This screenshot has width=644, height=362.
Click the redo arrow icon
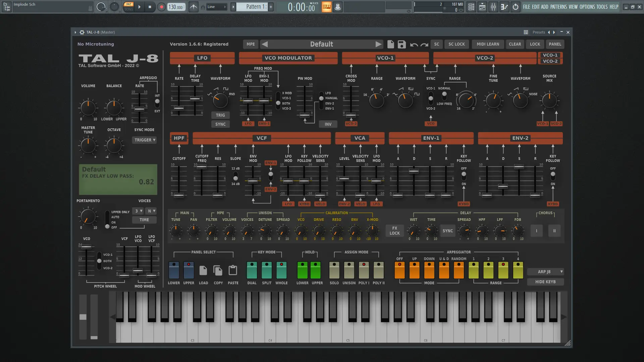point(424,45)
